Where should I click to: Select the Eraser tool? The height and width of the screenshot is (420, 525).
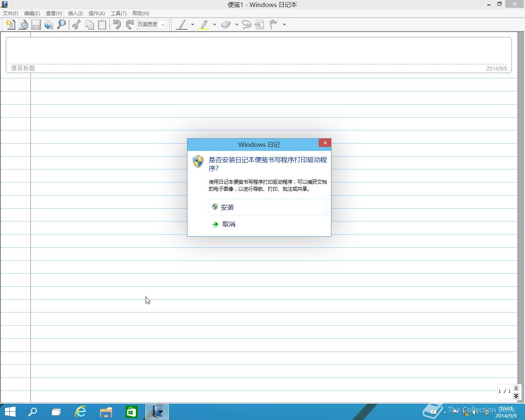(226, 25)
